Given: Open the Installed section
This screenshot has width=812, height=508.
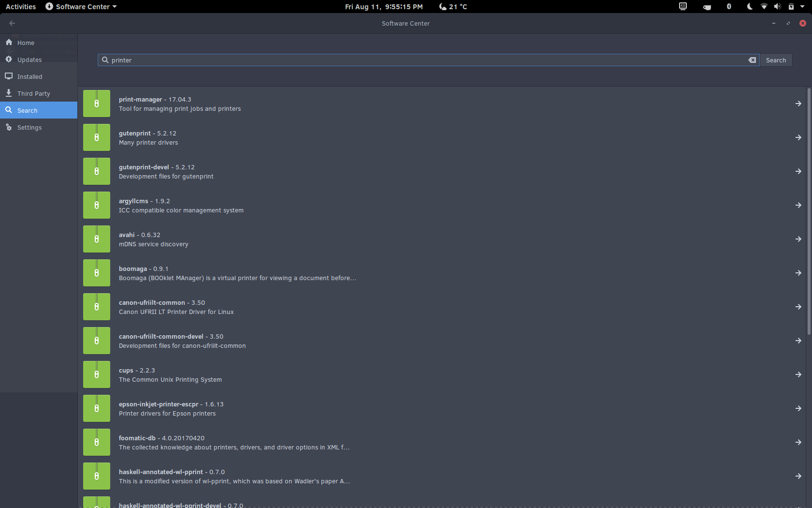Looking at the screenshot, I should click(39, 76).
